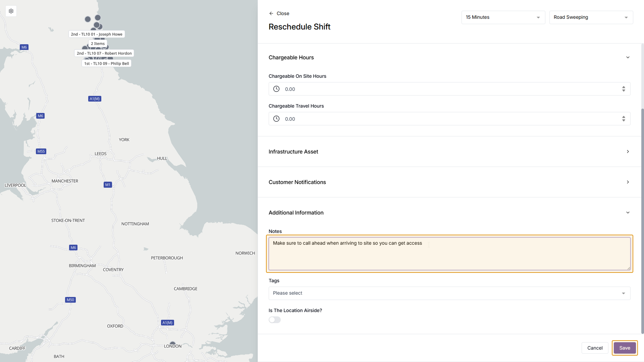Click the M50 motorway badge on map
This screenshot has width=644, height=362.
[x=70, y=300]
